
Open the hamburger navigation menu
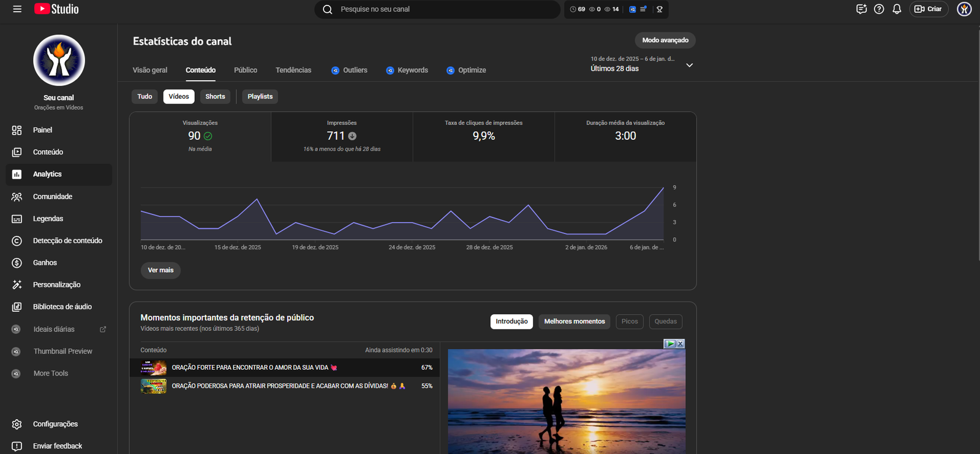tap(17, 9)
